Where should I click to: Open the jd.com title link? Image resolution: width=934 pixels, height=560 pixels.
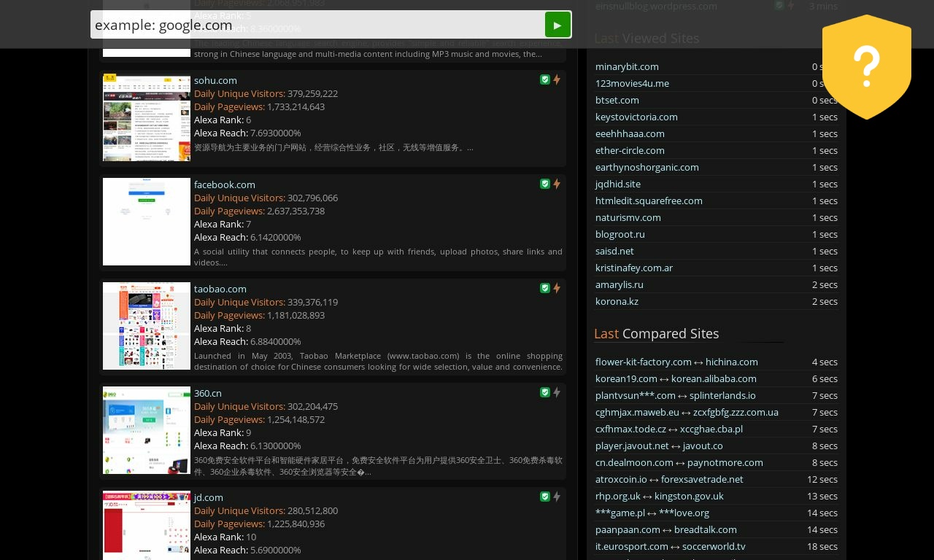(x=209, y=497)
